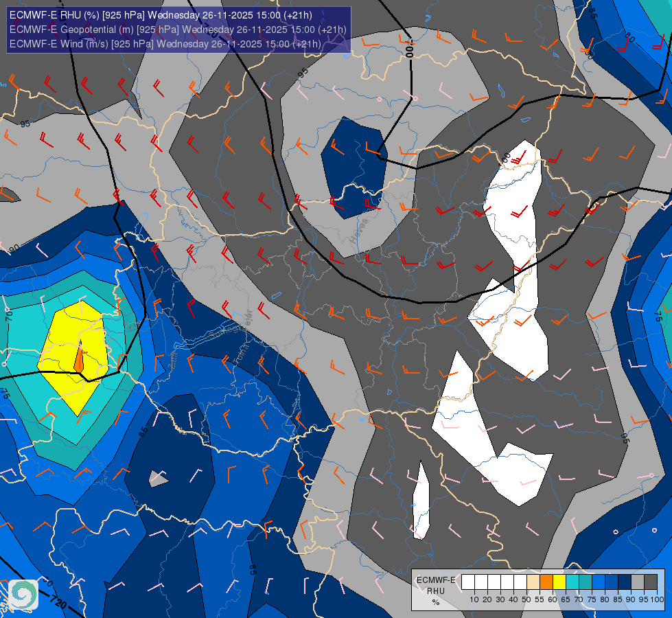Click the legend title 'ECMWF-E RHU %'

tap(436, 591)
